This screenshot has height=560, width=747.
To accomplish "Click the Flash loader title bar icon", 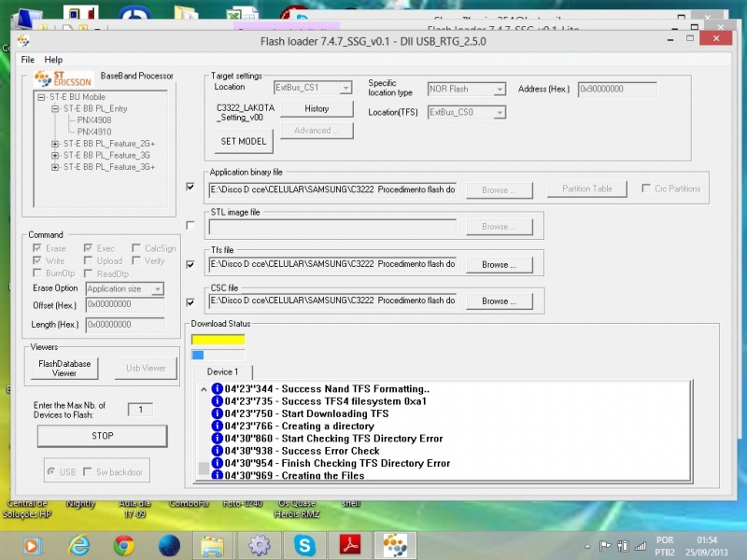I will [x=22, y=41].
